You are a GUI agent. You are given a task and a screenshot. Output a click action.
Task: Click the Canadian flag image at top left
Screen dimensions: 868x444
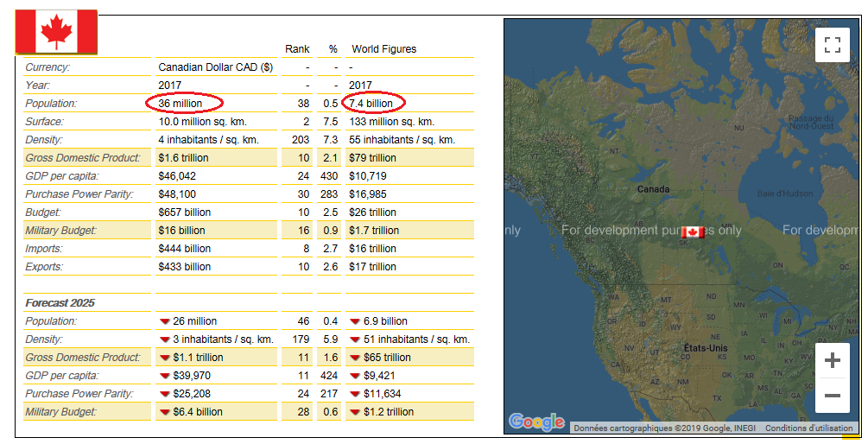pos(56,32)
